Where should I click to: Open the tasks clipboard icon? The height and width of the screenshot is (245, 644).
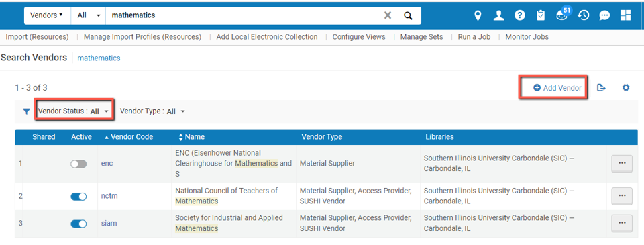coord(541,15)
